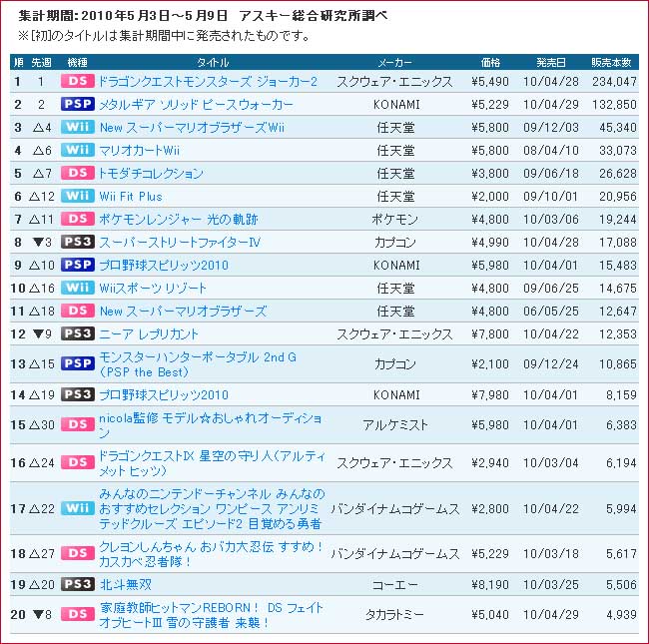This screenshot has height=644, width=649.
Task: Click maker アルケミスト
Action: pyautogui.click(x=395, y=425)
